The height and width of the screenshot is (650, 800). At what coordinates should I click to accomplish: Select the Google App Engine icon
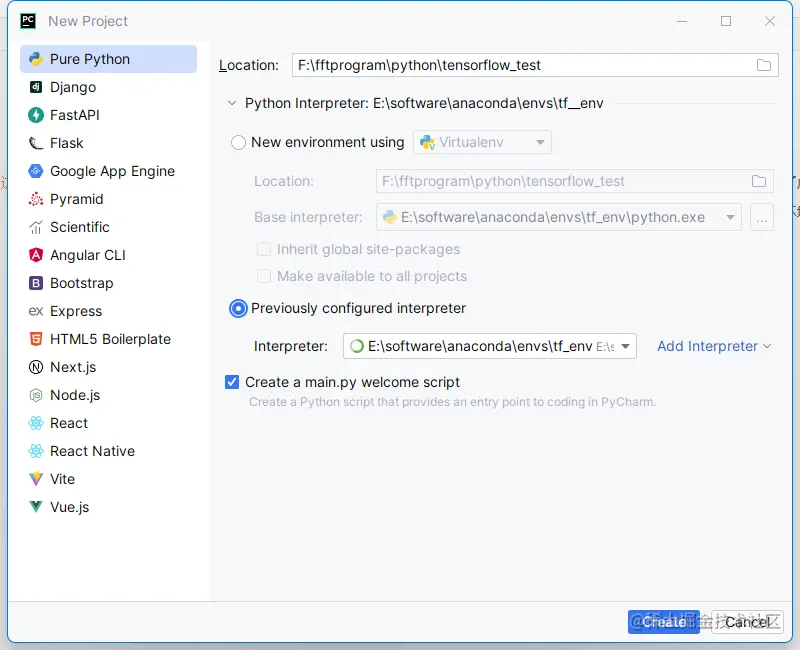36,171
